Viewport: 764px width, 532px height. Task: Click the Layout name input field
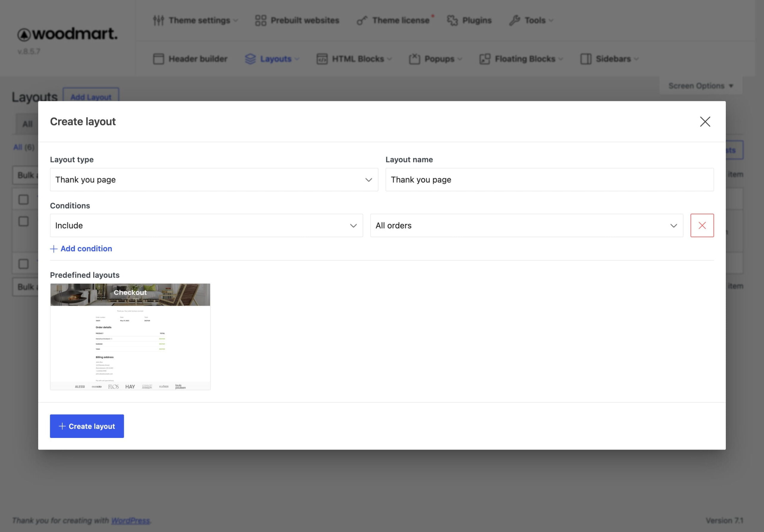(549, 179)
